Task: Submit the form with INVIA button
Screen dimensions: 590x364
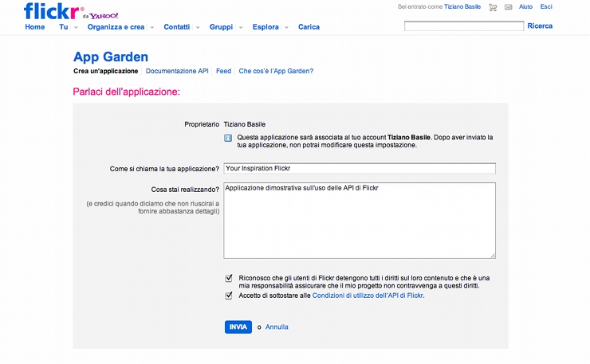Action: tap(238, 327)
